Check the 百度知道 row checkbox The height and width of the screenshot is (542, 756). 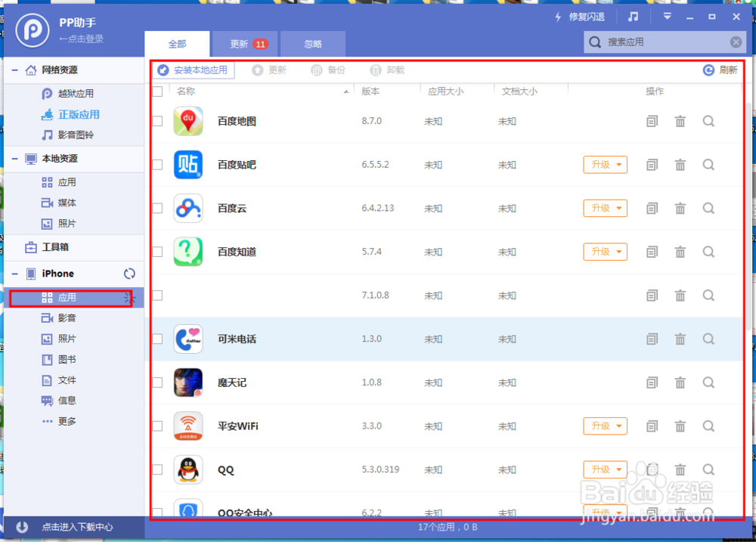tap(158, 252)
